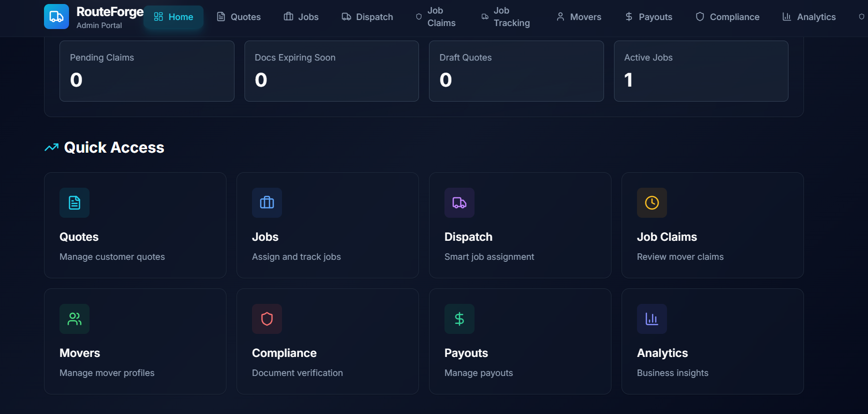868x414 pixels.
Task: Click the red Compliance shield icon
Action: point(267,319)
